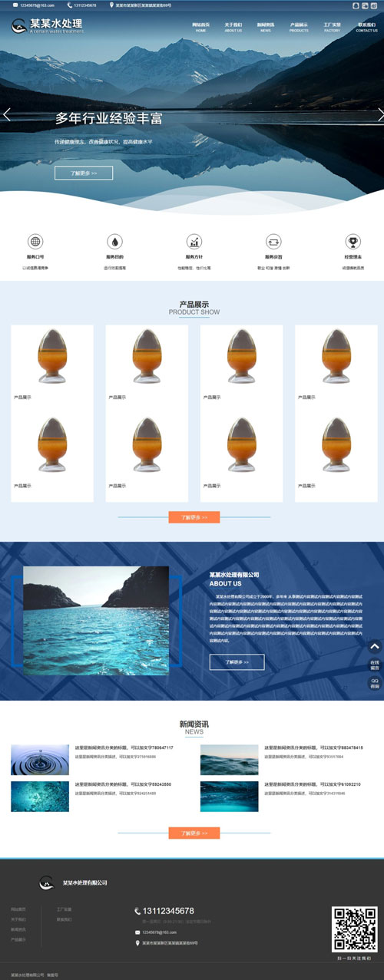
Task: Click the previous slide arrow on banner
Action: 7,115
